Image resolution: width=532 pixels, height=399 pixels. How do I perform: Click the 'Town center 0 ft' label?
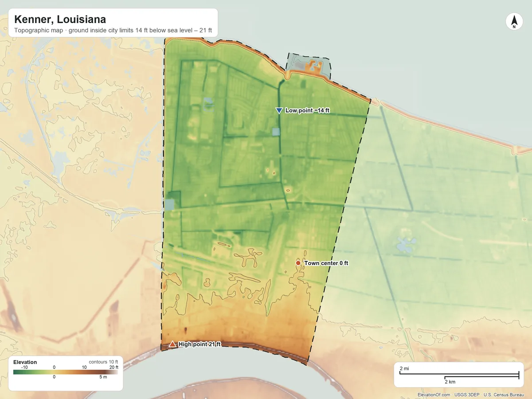click(x=326, y=263)
